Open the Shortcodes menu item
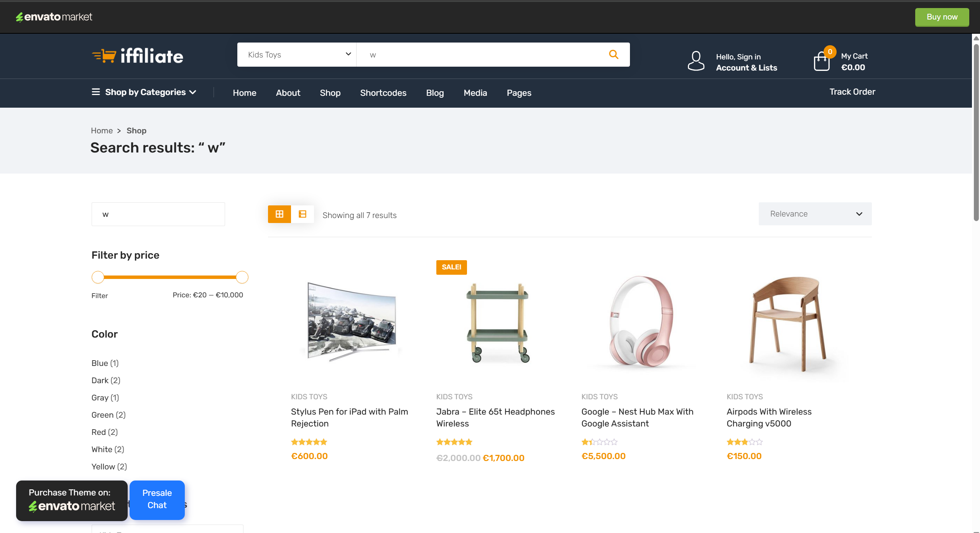 (x=383, y=93)
